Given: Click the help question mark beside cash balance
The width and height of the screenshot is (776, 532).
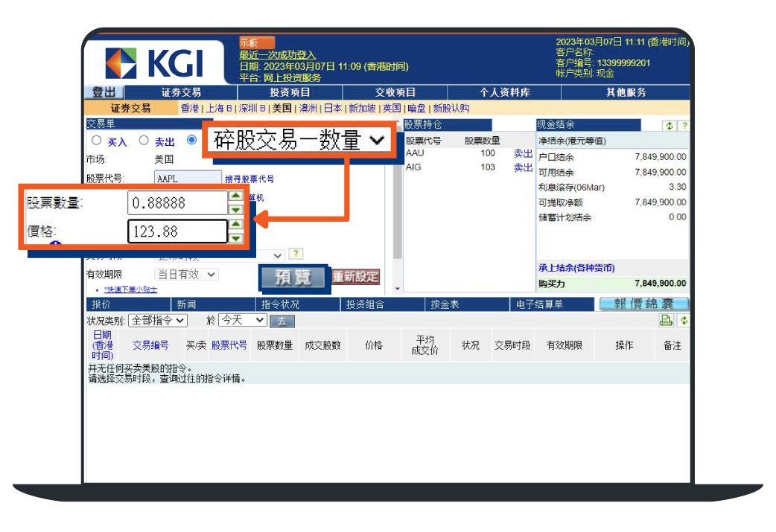Looking at the screenshot, I should 684,126.
